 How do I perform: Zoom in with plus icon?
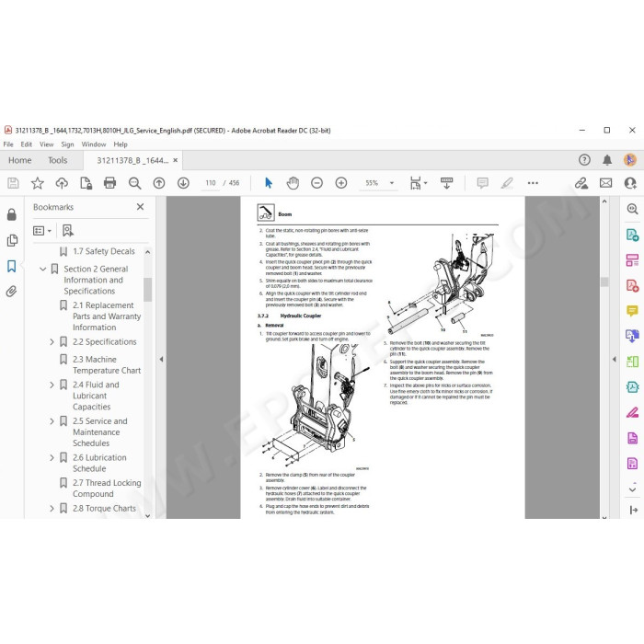[341, 183]
